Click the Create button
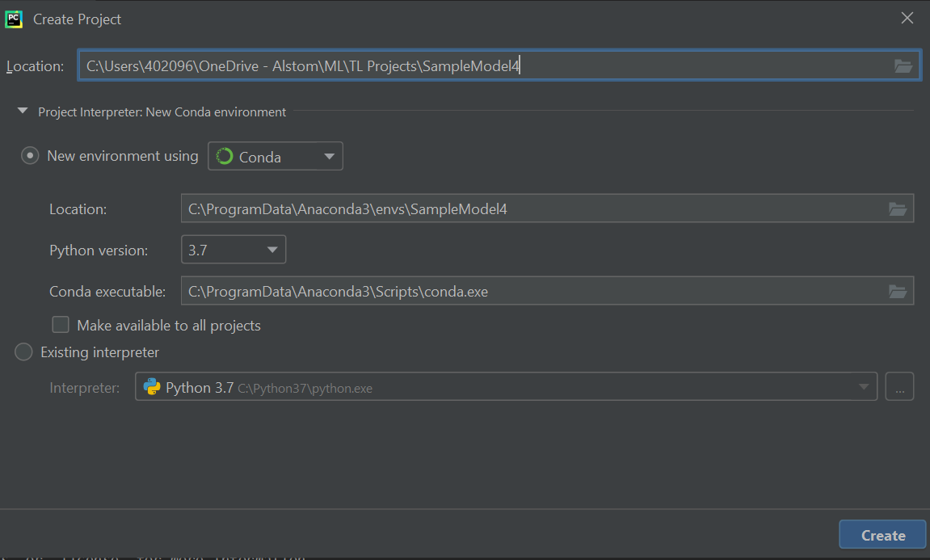This screenshot has height=560, width=930. pyautogui.click(x=882, y=535)
